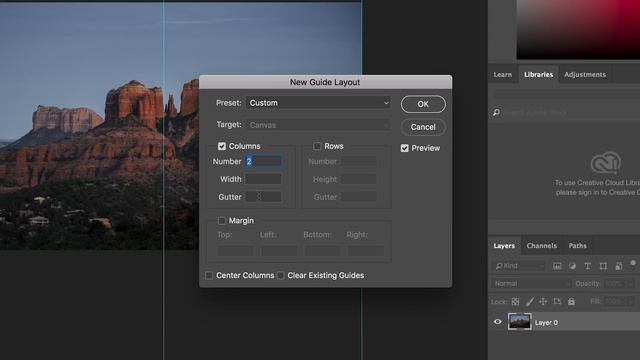Image resolution: width=640 pixels, height=360 pixels.
Task: Click the Columns Width field
Action: click(263, 179)
